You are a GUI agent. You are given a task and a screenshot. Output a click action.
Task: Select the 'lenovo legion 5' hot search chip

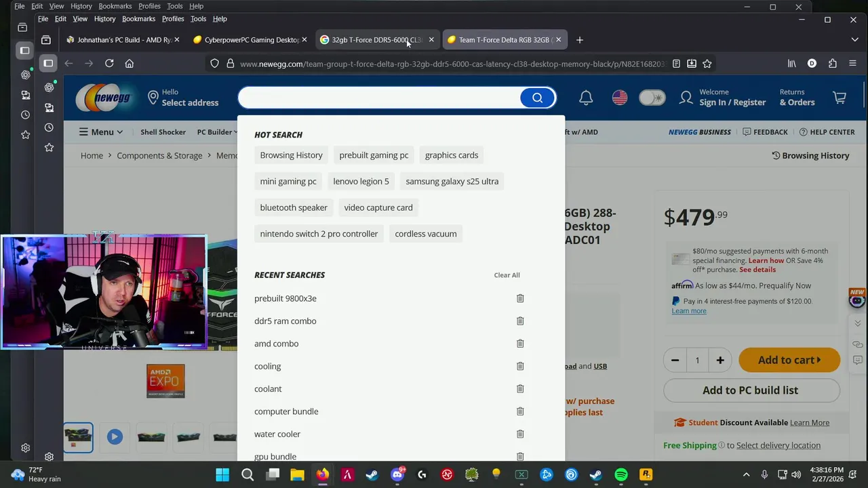click(x=361, y=181)
